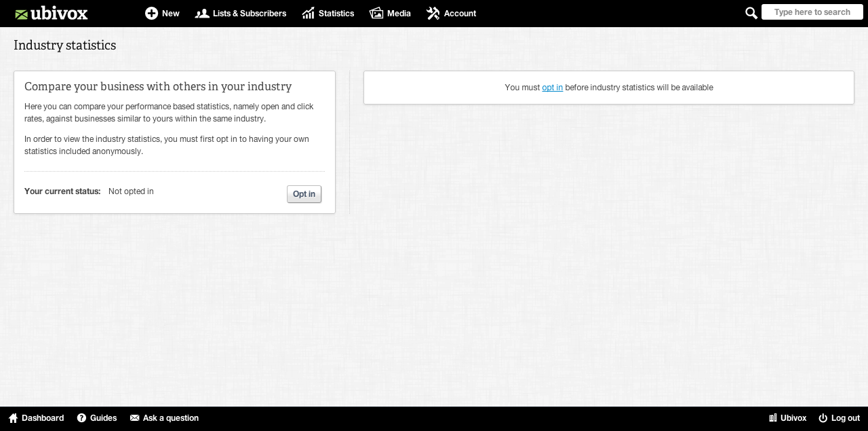Focus the 'Type here to search' field
The height and width of the screenshot is (431, 868).
coord(812,12)
